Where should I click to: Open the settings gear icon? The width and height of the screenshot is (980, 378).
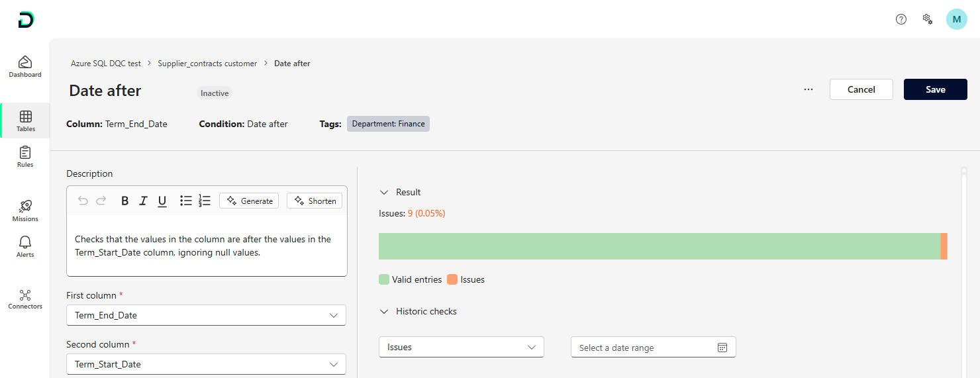[x=928, y=19]
